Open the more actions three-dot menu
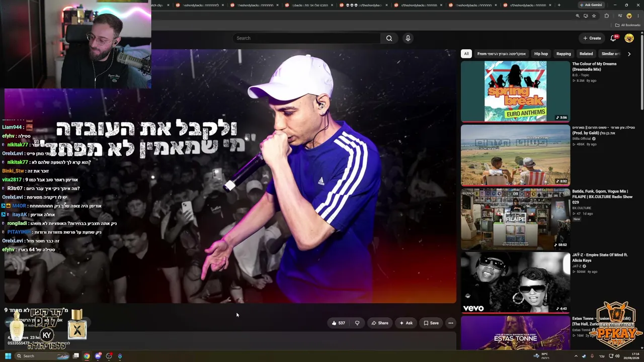The width and height of the screenshot is (644, 362). tap(451, 323)
